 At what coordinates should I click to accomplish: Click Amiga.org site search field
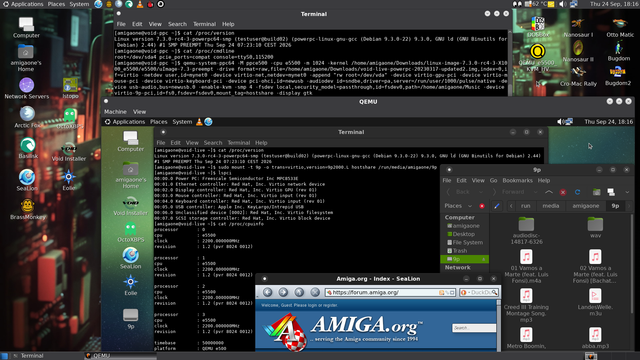474,328
